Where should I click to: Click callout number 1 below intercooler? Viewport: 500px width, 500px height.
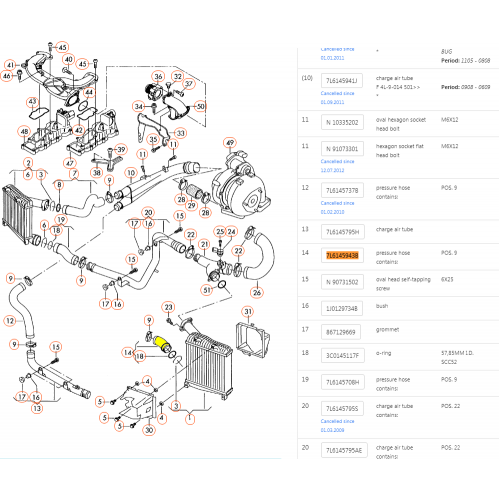[190, 418]
